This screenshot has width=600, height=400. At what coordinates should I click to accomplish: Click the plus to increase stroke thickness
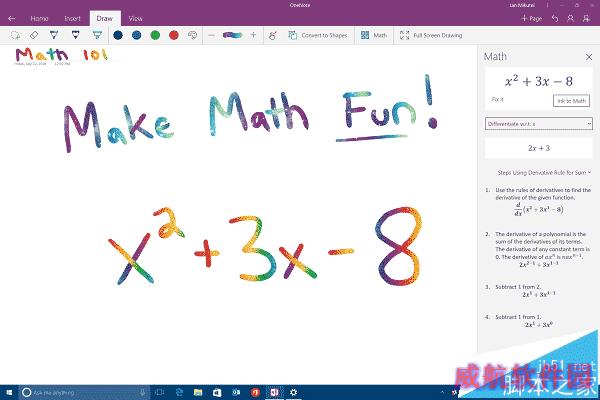point(253,35)
